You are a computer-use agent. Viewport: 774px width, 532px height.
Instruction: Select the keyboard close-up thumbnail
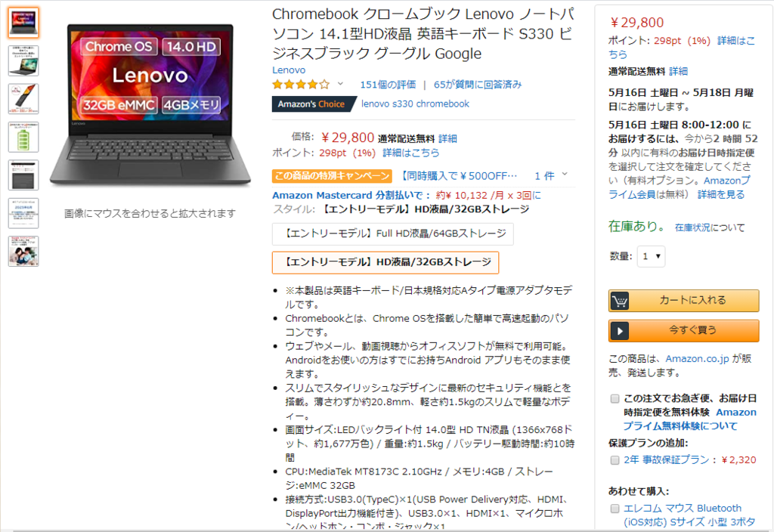click(23, 175)
